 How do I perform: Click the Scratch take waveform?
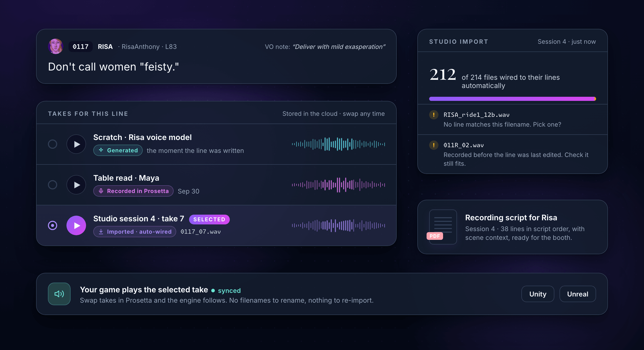click(x=338, y=144)
